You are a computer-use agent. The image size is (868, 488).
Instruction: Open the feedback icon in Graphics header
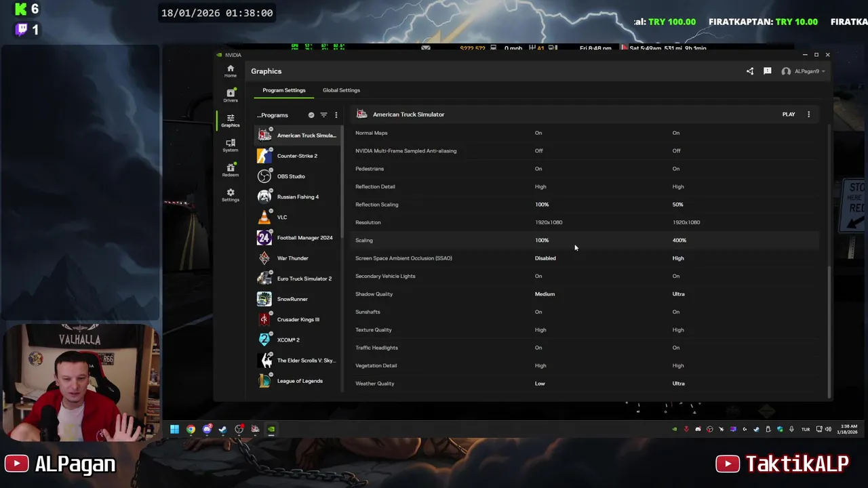(x=767, y=71)
